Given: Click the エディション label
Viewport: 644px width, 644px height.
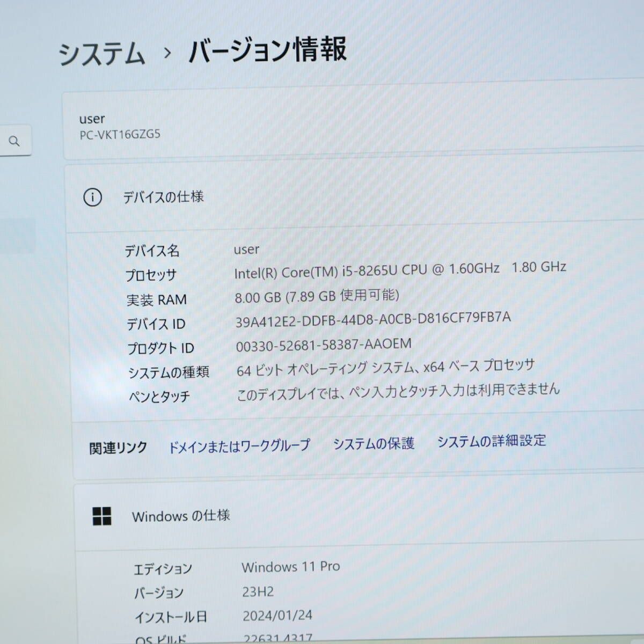Looking at the screenshot, I should point(163,569).
